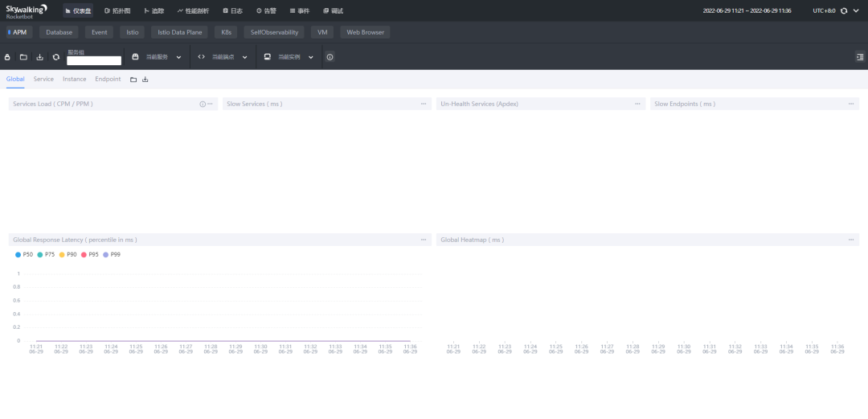Image resolution: width=868 pixels, height=419 pixels.
Task: Toggle the dashboard edit lock icon
Action: 7,57
